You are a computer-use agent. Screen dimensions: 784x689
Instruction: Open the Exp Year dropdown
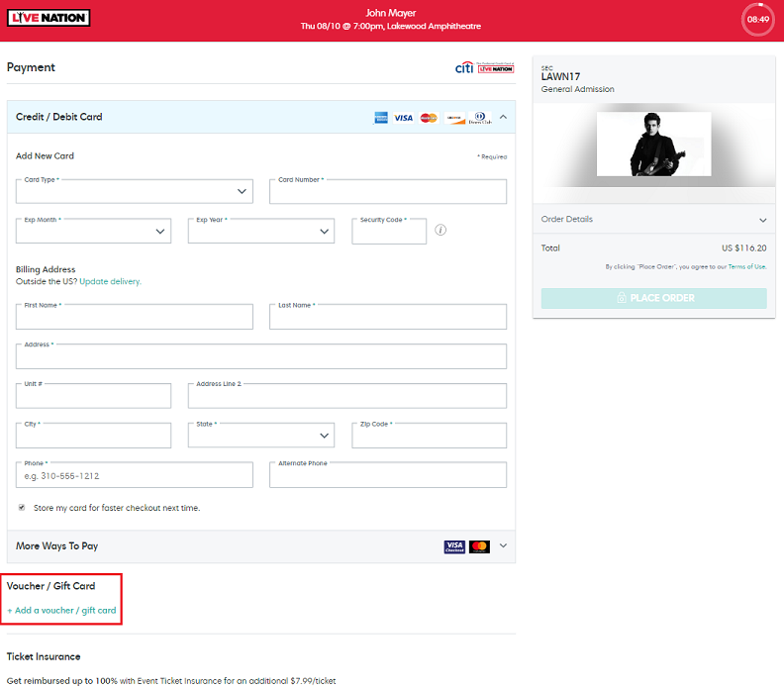(261, 231)
